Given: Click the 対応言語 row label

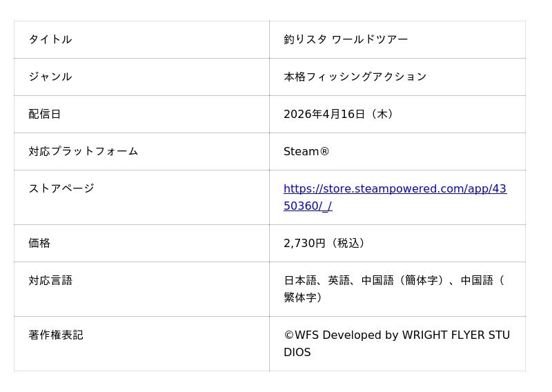Looking at the screenshot, I should (50, 280).
